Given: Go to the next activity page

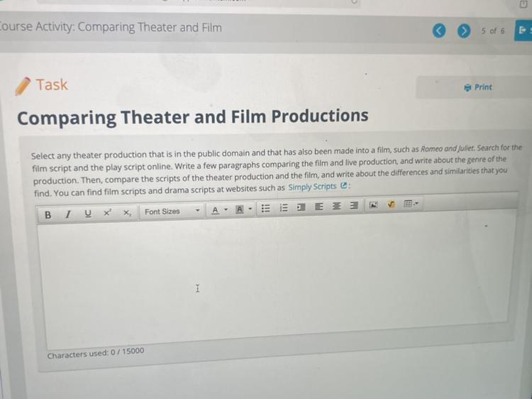Looking at the screenshot, I should point(464,31).
